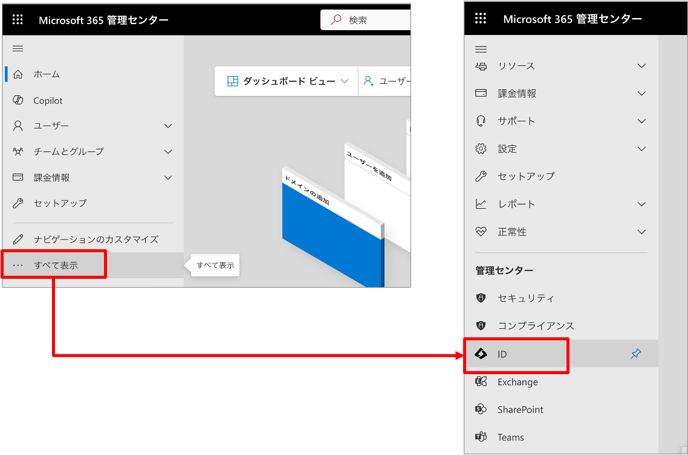Screen dimensions: 688x455
Task: Click the 管理センター section heading
Action: pos(504,270)
